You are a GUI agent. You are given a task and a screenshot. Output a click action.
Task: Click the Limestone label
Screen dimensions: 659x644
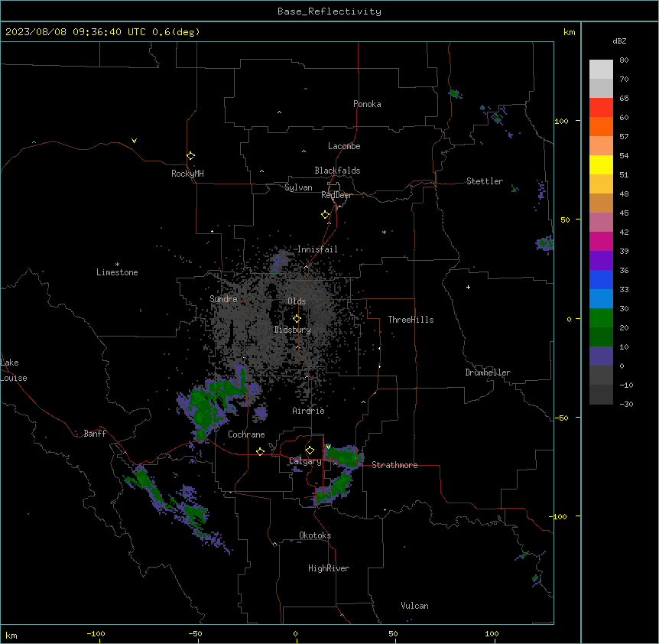pyautogui.click(x=117, y=272)
